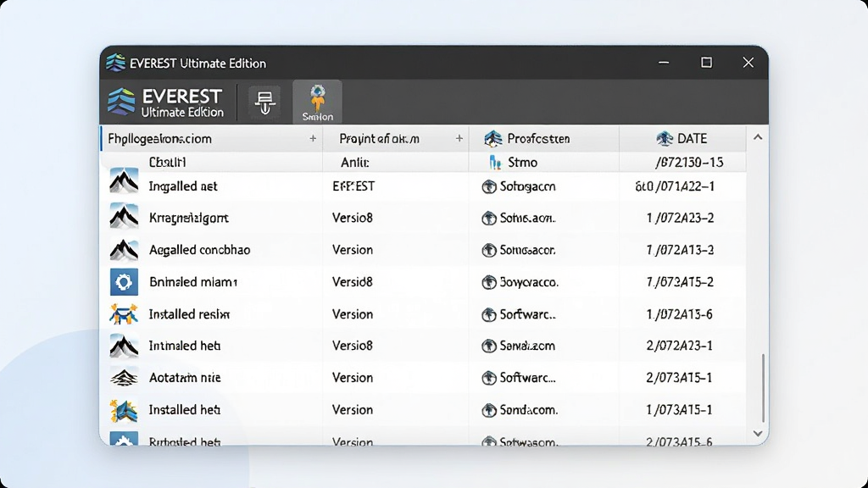
Task: Click globe icon next to Sonda.com.
Action: click(x=489, y=410)
